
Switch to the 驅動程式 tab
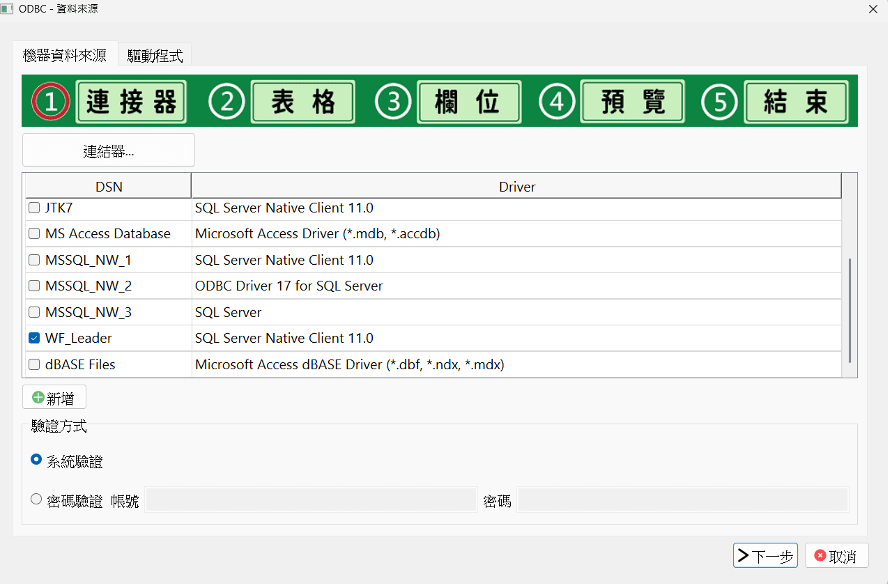[x=155, y=56]
